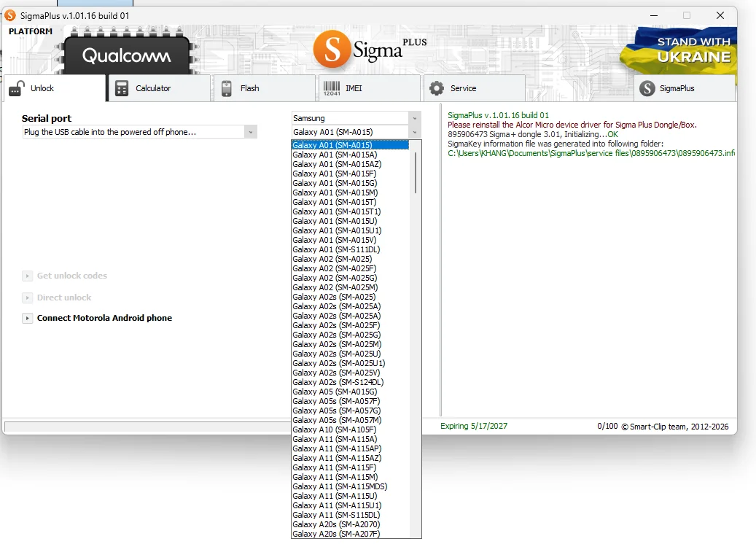756x552 pixels.
Task: Click the Expiring 5/17/2027 status text
Action: pos(473,426)
